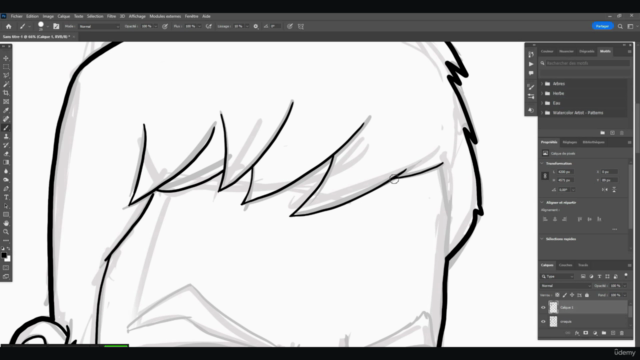
Task: Open the History panel icon
Action: 531,54
